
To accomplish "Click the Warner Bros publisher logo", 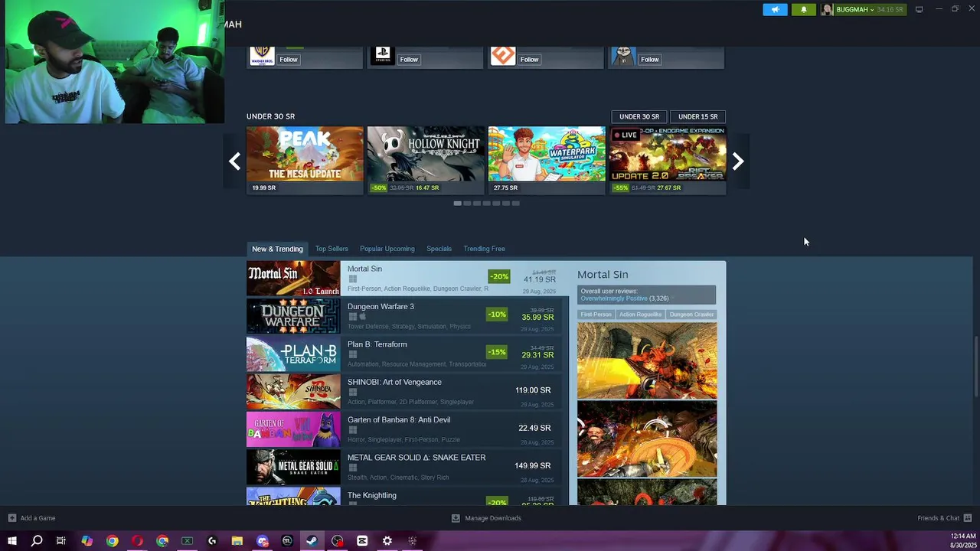I will (262, 56).
